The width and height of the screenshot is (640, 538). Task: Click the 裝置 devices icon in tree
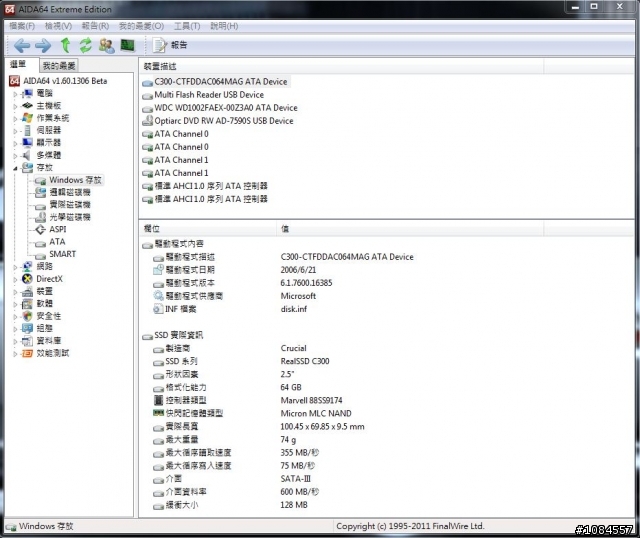[27, 291]
